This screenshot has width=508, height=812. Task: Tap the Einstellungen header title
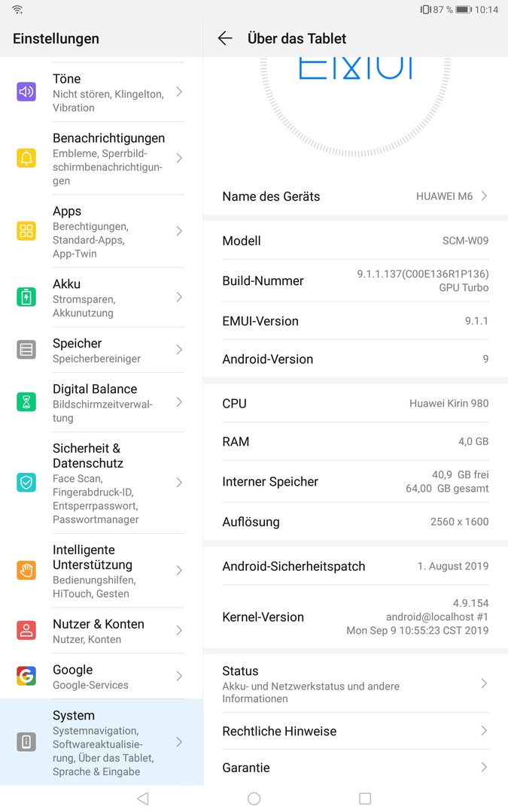[x=56, y=39]
